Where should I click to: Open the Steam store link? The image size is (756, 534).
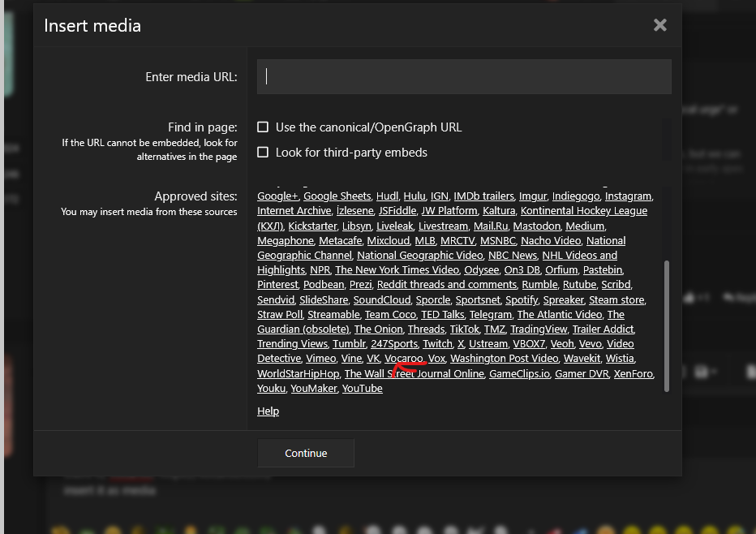[x=616, y=300]
